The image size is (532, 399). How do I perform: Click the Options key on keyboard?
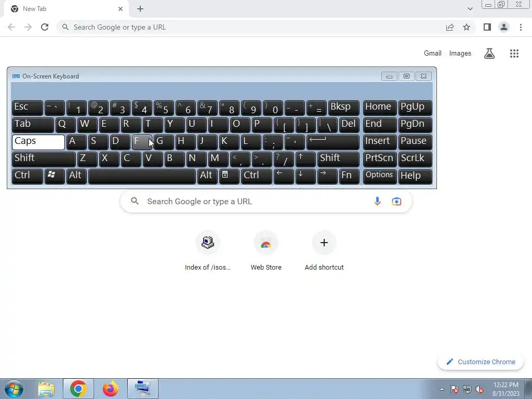click(x=380, y=176)
